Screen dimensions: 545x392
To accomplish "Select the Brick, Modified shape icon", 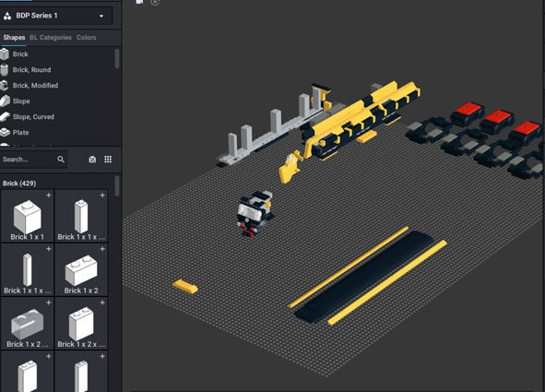I will coord(5,86).
